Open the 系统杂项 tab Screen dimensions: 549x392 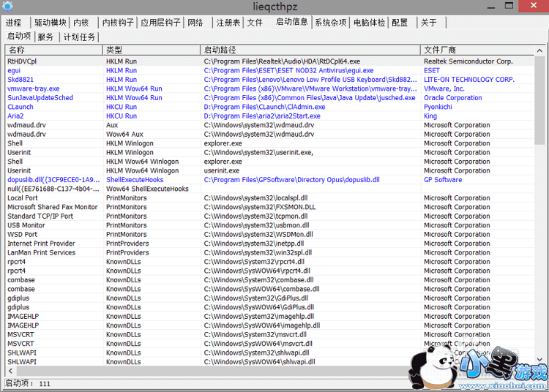[x=331, y=23]
